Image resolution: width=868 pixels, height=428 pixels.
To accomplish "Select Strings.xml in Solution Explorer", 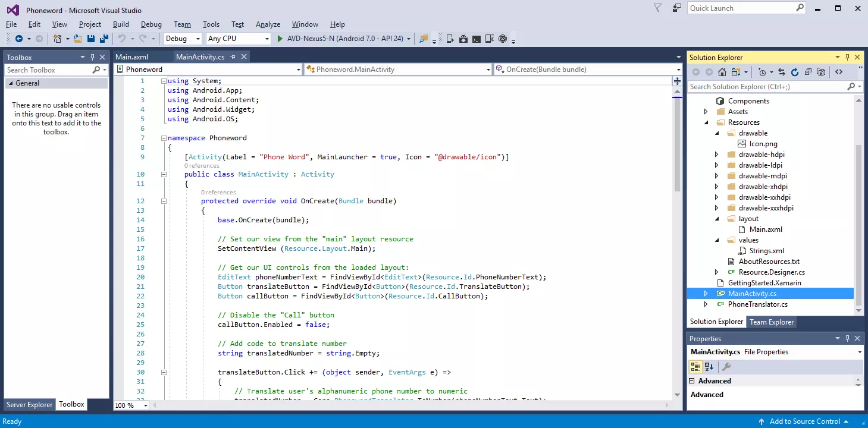I will coord(766,251).
